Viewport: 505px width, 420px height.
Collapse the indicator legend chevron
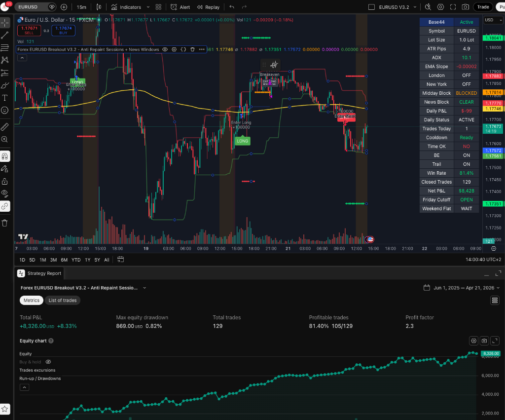click(22, 58)
